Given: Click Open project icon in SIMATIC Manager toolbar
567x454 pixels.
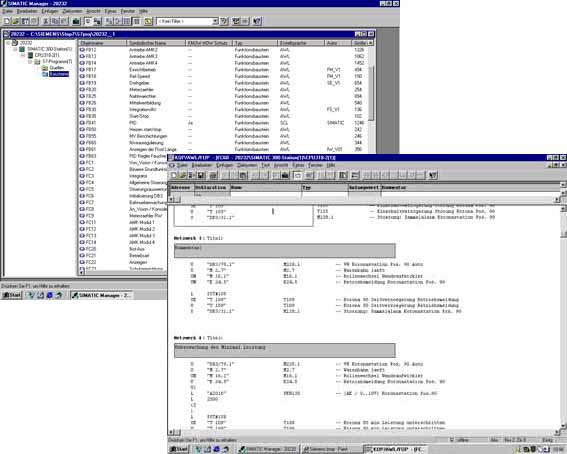Looking at the screenshot, I should coord(16,21).
